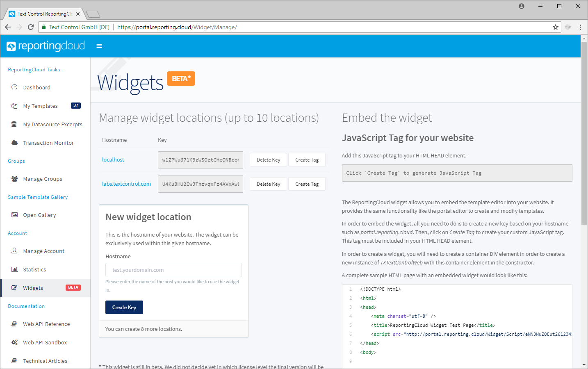Delete Key for localhost
The image size is (588, 369).
[269, 160]
